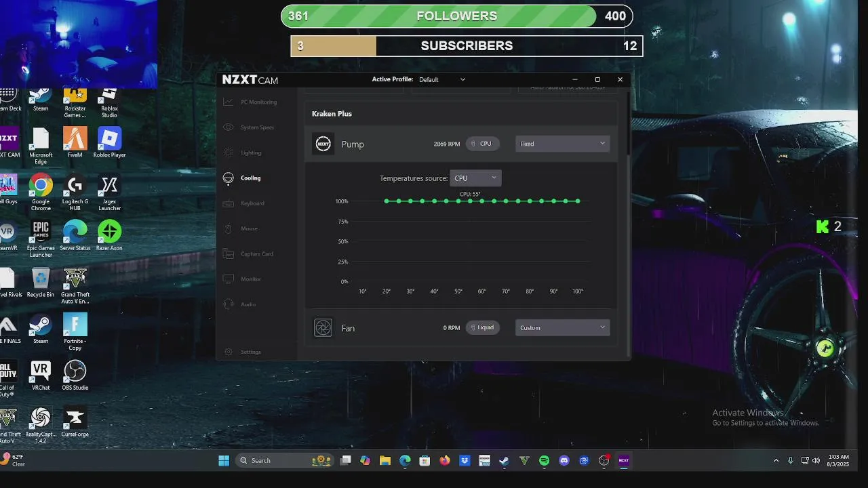Show hidden system tray icons

(x=776, y=461)
